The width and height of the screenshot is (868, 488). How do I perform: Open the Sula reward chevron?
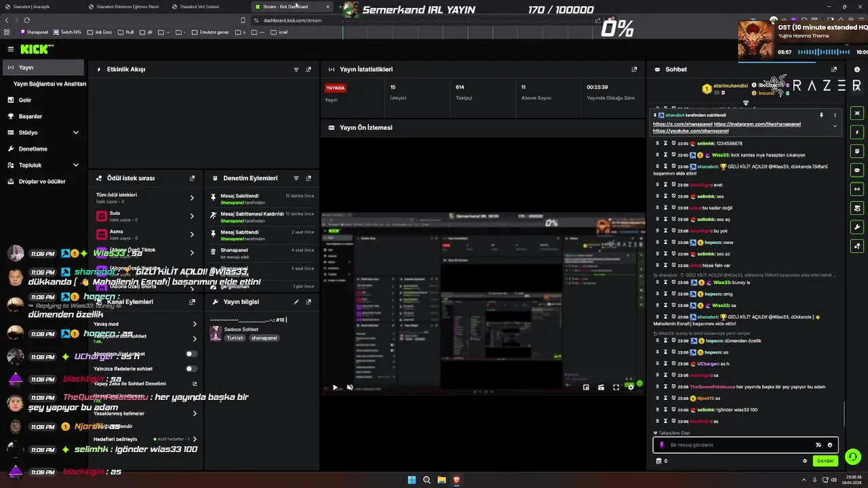coord(192,216)
